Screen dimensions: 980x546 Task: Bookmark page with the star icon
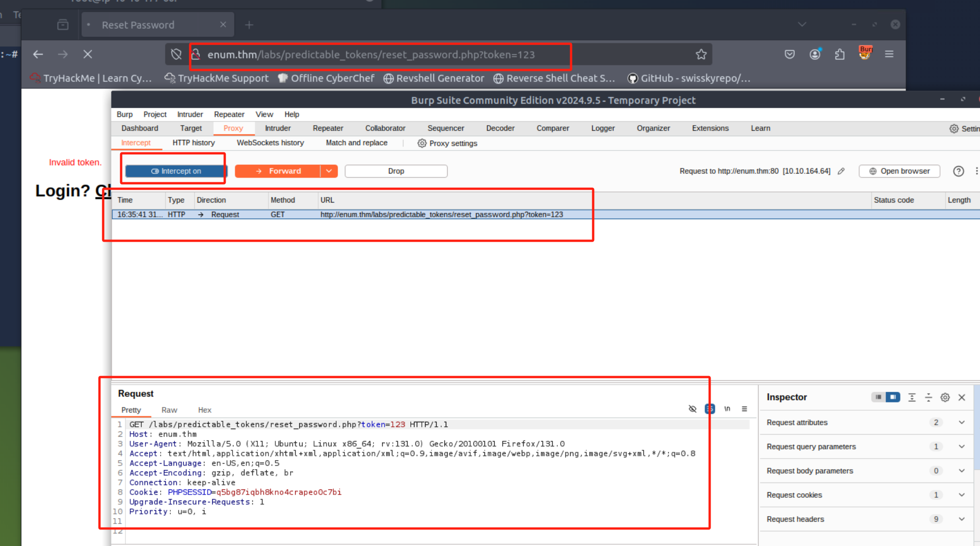tap(701, 54)
